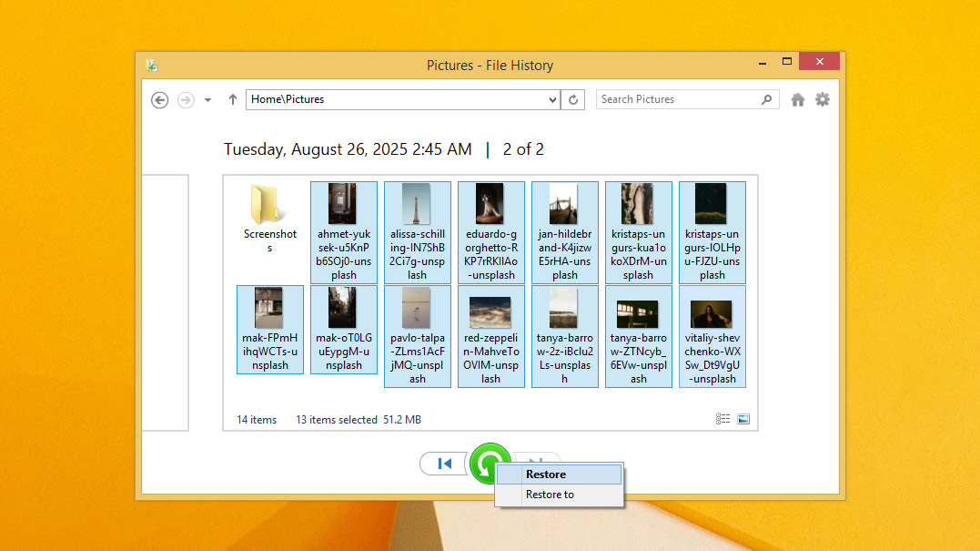980x551 pixels.
Task: Switch to Details view
Action: click(x=723, y=418)
